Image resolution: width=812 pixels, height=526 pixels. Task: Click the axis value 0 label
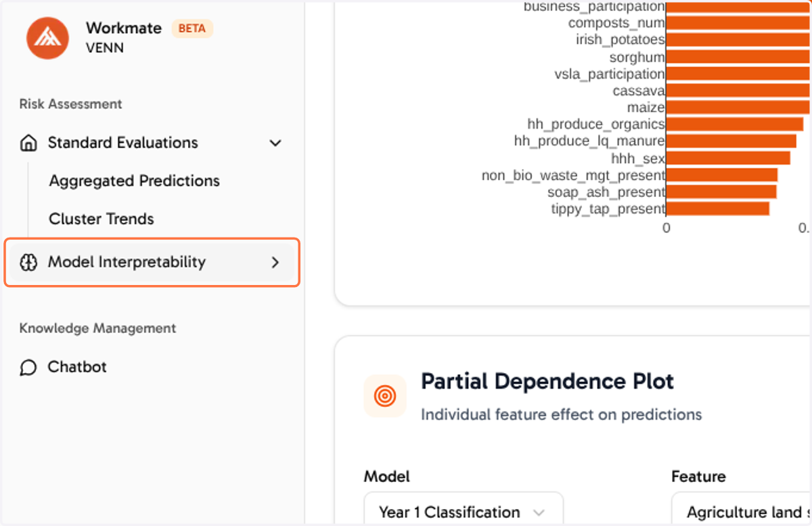[667, 228]
